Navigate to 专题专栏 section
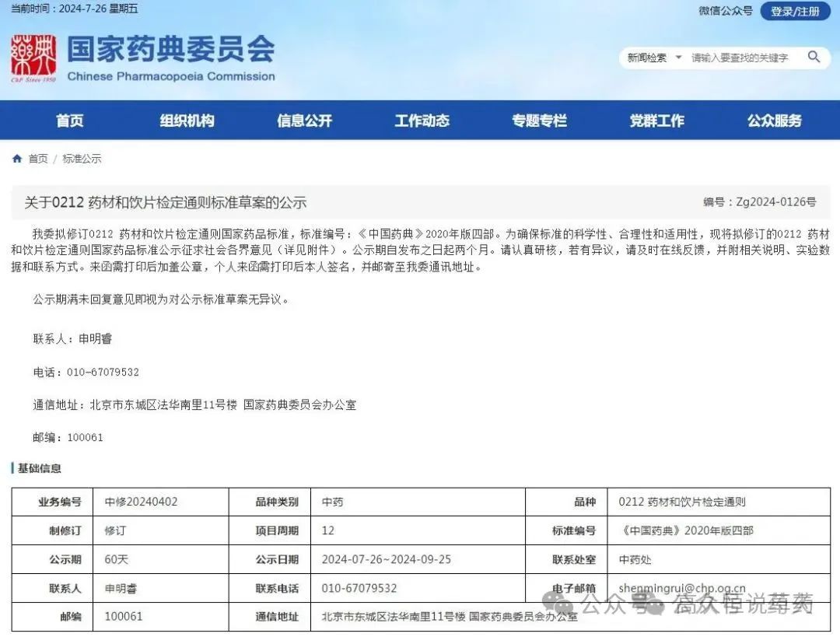Screen dimensions: 840x637 click(x=539, y=121)
